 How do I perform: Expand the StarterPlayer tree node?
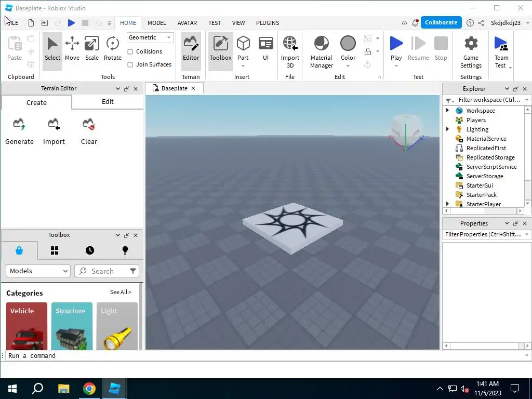point(447,204)
